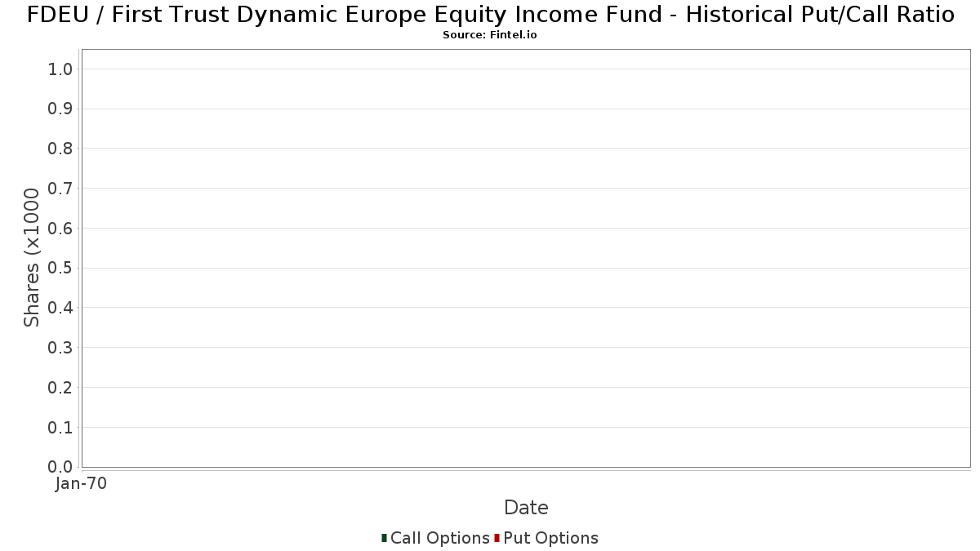980x551 pixels.
Task: Select the 0.9 y-axis tick label
Action: 60,109
